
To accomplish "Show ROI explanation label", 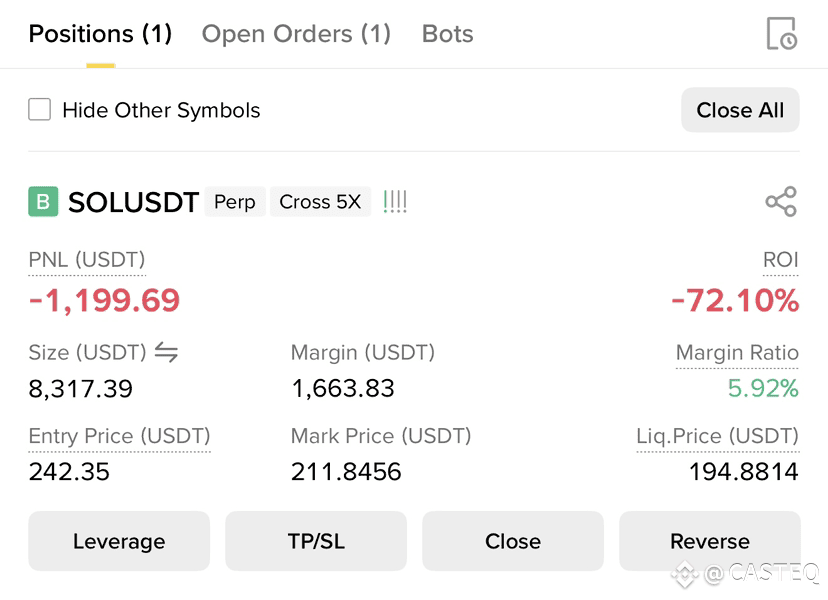I will 780,260.
